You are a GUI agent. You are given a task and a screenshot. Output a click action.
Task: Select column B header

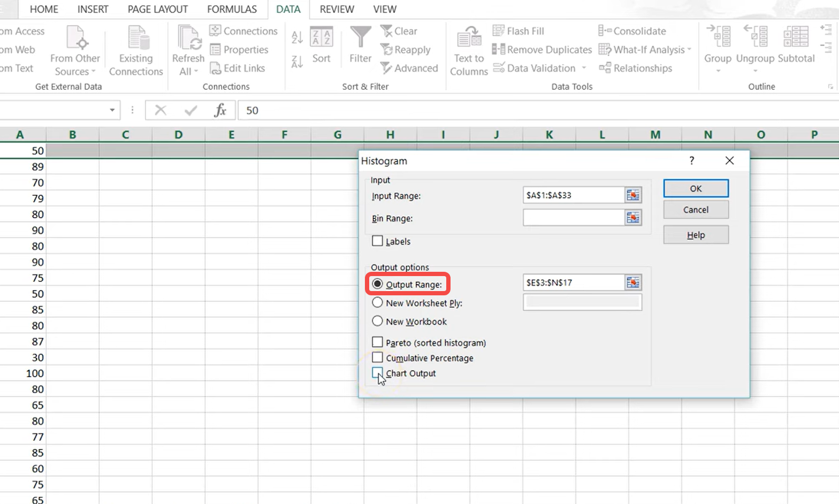click(72, 135)
